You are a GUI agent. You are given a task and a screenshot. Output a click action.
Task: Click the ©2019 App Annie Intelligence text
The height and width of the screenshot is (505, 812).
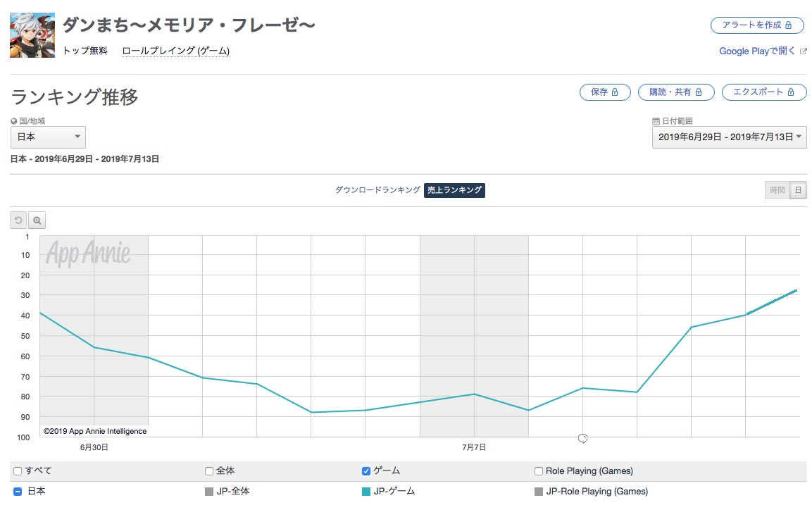[95, 431]
